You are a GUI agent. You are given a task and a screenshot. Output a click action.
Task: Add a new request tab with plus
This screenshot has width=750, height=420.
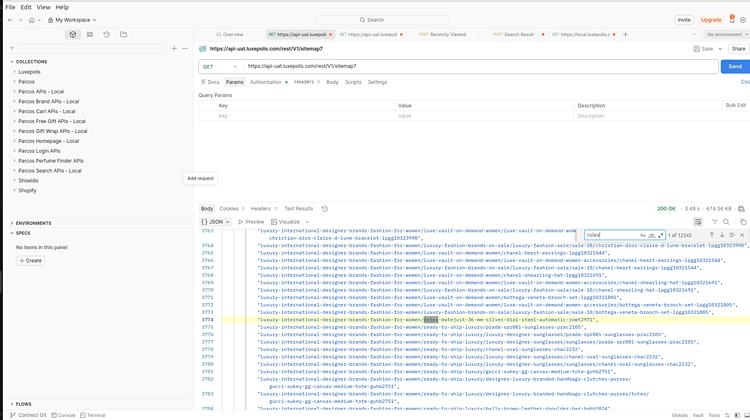coord(625,34)
